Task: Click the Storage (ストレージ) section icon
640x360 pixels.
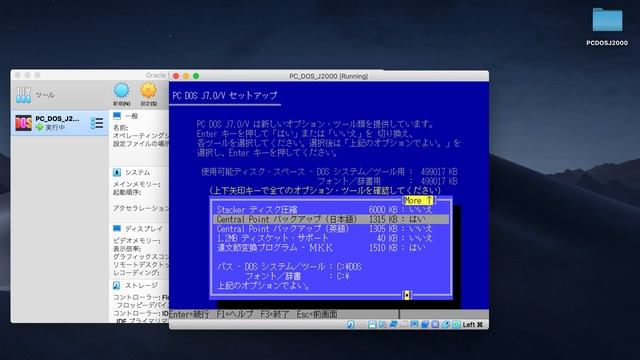Action: pyautogui.click(x=117, y=285)
